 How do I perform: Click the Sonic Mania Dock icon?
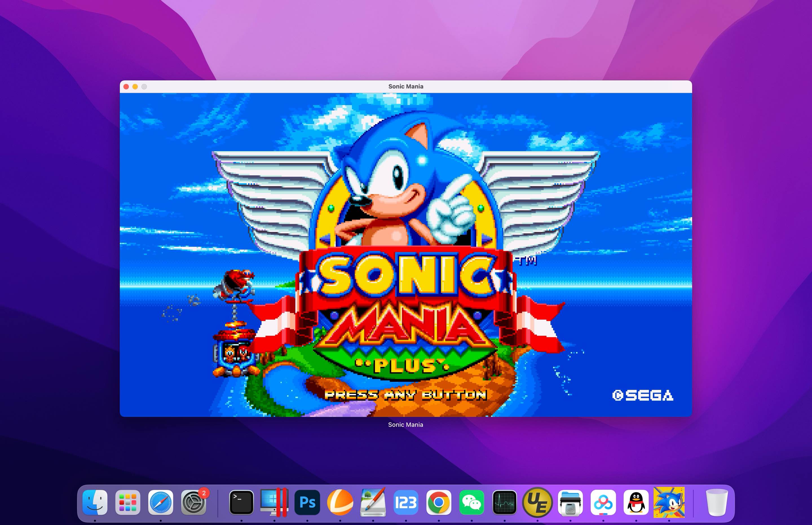pyautogui.click(x=669, y=502)
